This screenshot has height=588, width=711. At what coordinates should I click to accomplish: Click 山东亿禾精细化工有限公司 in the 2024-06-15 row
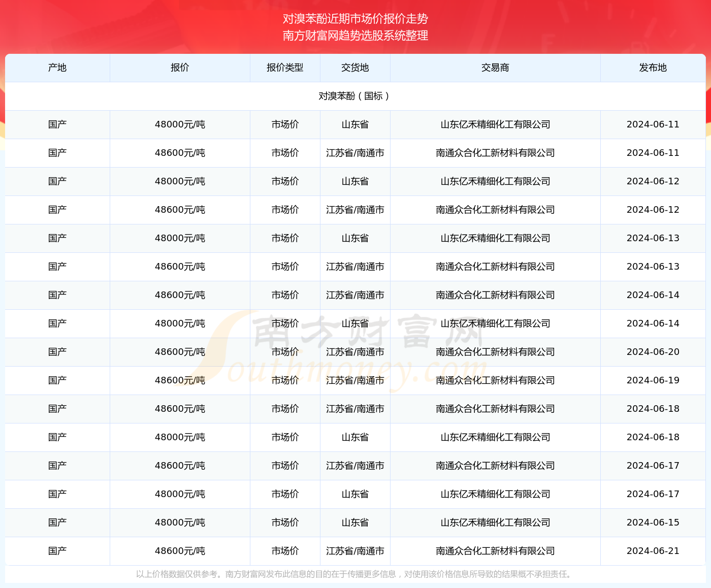pos(495,522)
